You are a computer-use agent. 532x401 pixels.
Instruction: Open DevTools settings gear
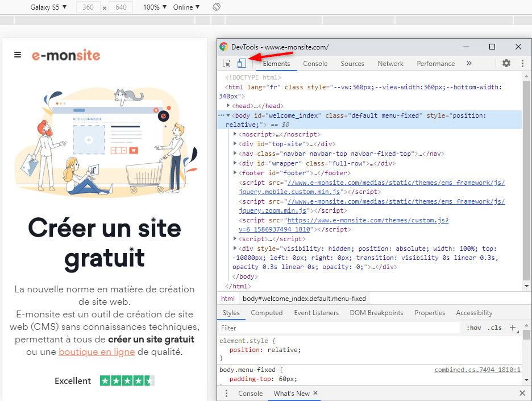click(506, 63)
